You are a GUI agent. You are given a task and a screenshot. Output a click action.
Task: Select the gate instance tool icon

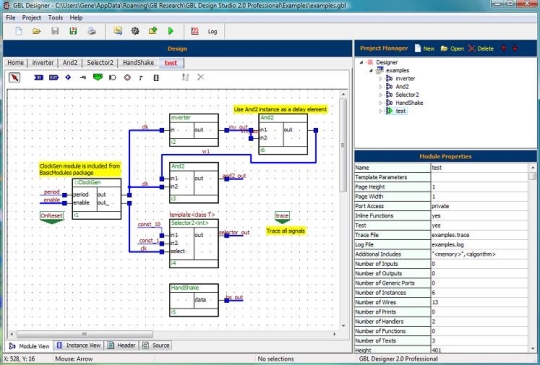click(112, 78)
